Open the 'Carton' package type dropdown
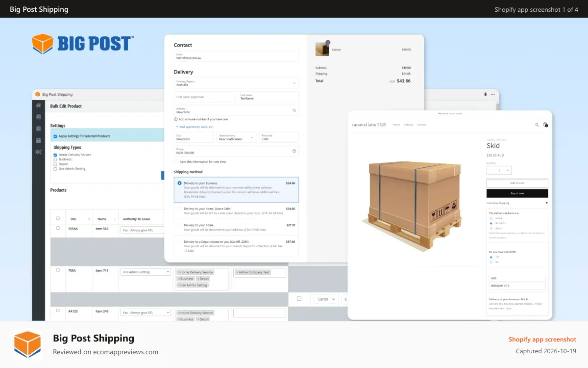588x368 pixels. [326, 299]
